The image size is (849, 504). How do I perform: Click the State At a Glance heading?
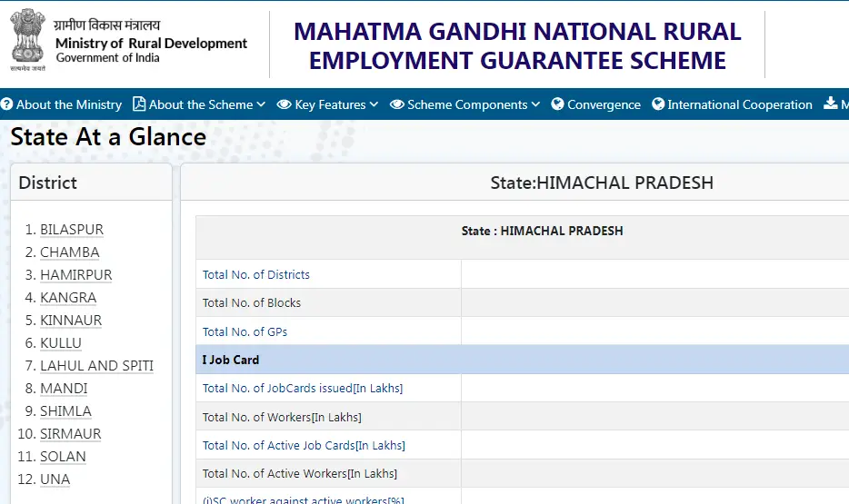tap(108, 137)
